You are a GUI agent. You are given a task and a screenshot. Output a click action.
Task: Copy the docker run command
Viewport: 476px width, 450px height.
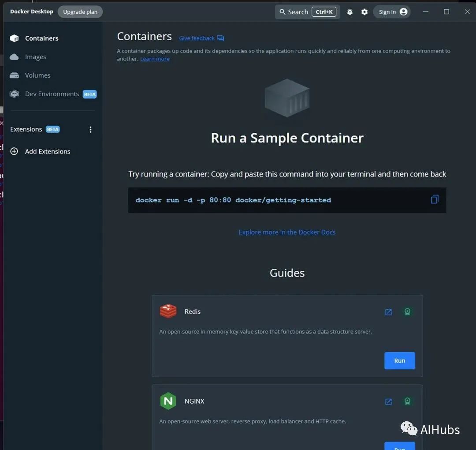click(x=435, y=199)
